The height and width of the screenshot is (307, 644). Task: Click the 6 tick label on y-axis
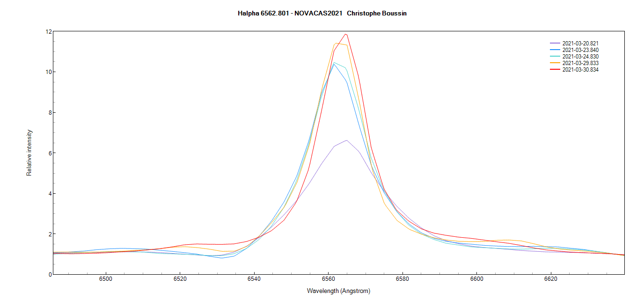point(50,153)
